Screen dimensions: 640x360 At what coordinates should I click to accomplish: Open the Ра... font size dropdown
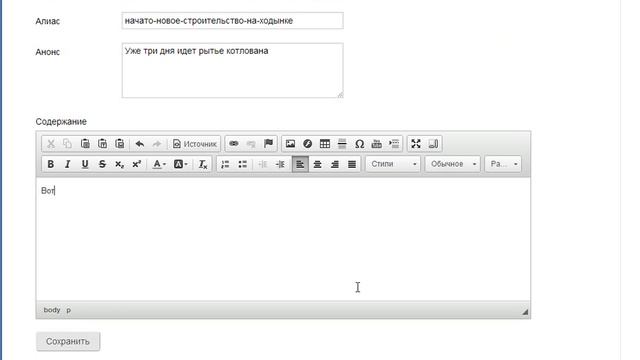(503, 164)
